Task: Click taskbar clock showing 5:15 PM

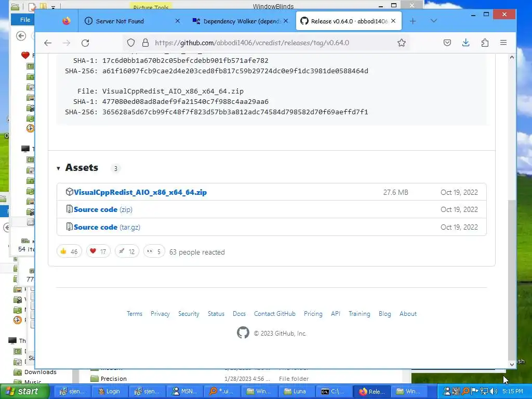Action: click(x=513, y=391)
